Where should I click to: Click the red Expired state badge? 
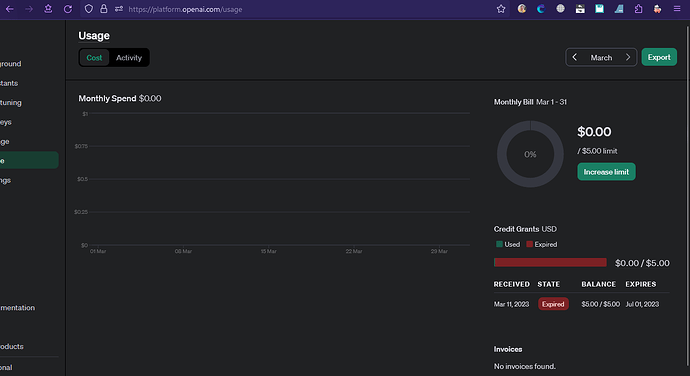553,304
